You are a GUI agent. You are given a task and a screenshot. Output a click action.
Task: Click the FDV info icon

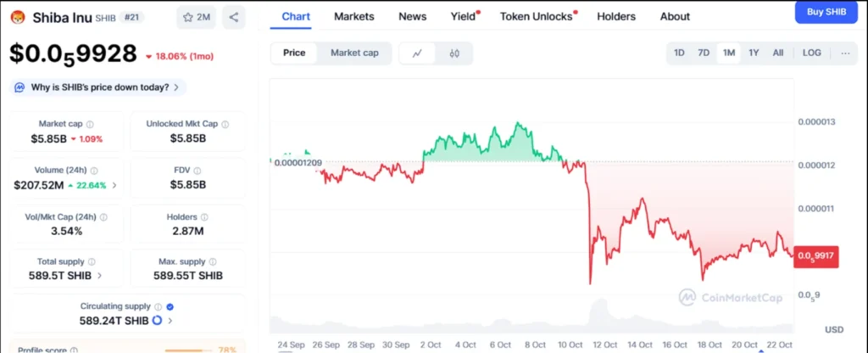(202, 171)
